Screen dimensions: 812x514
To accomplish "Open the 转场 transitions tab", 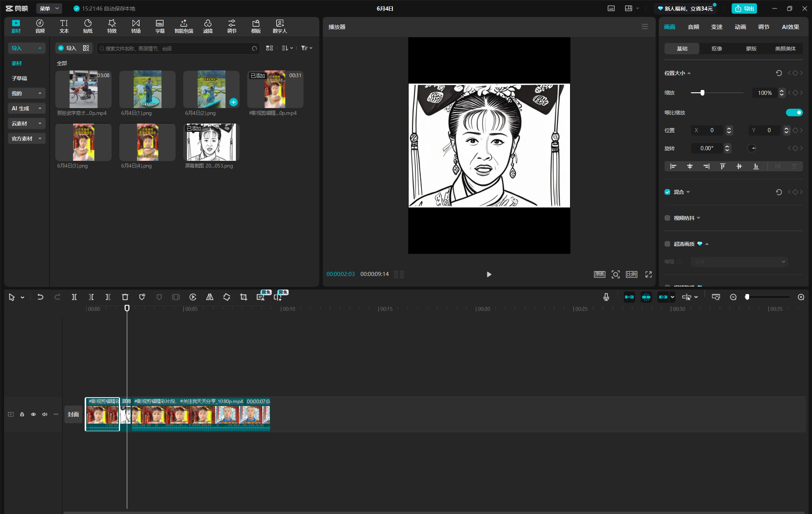I will (x=136, y=26).
